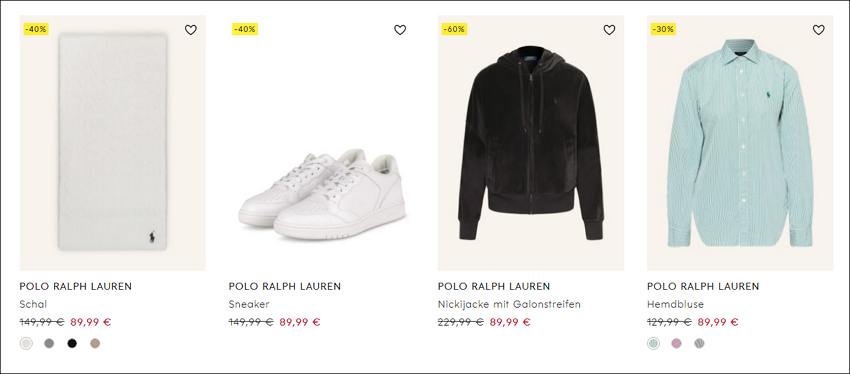
Task: Open the Hemdbluse product title link
Action: 675,304
